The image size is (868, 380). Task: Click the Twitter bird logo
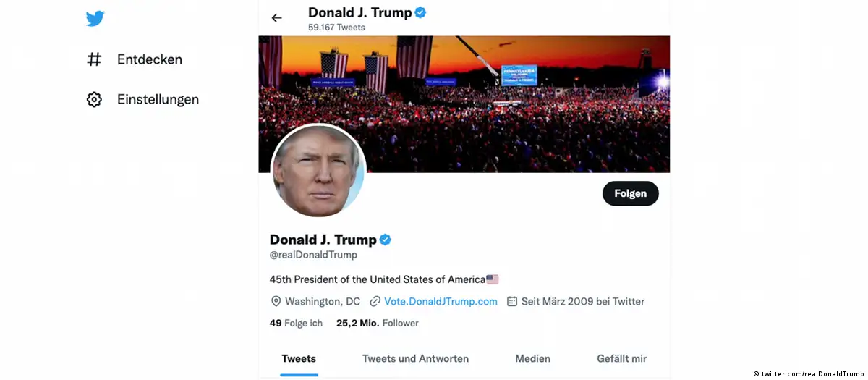pos(95,19)
